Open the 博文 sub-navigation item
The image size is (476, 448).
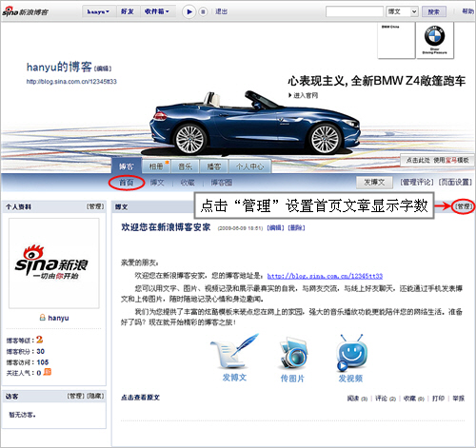[157, 183]
